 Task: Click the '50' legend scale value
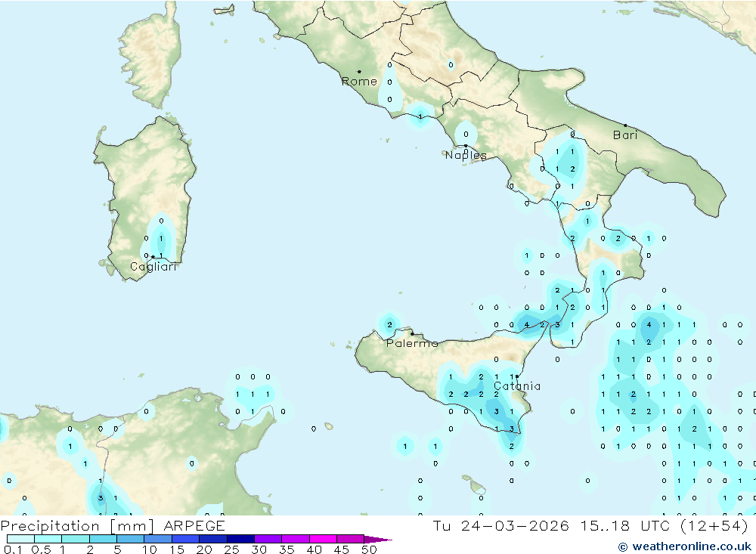pos(370,549)
